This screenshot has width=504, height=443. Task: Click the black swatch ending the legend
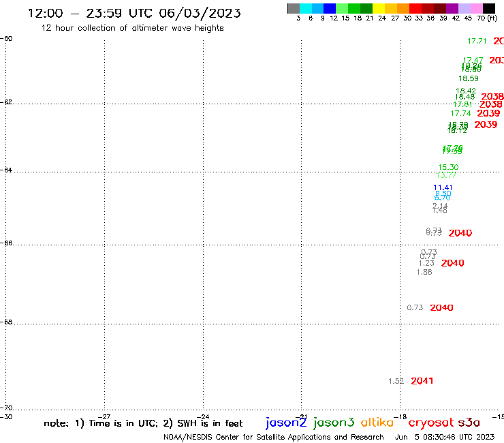coord(489,8)
